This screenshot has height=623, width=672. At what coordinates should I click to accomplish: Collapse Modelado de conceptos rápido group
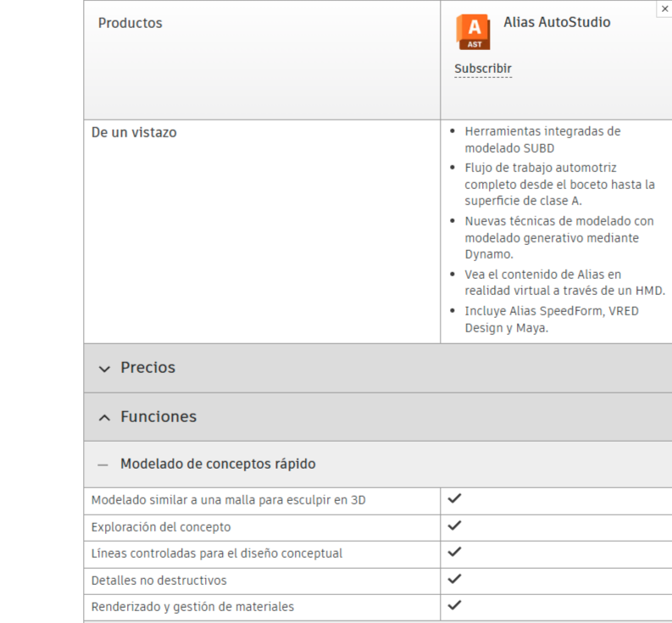pyautogui.click(x=207, y=464)
